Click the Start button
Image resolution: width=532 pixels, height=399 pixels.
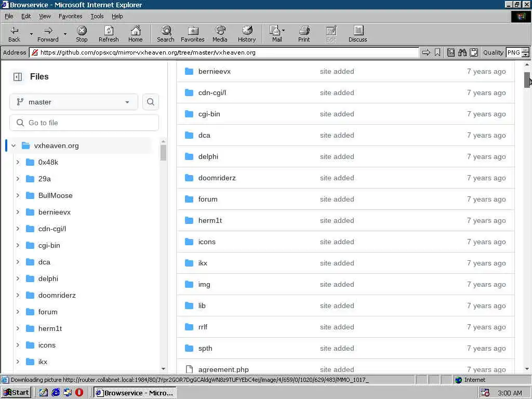(x=16, y=393)
